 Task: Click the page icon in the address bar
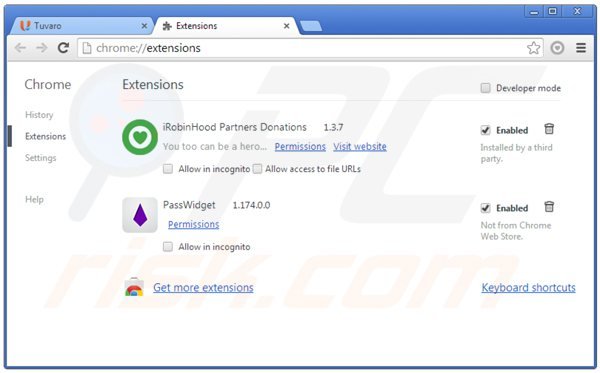point(87,48)
